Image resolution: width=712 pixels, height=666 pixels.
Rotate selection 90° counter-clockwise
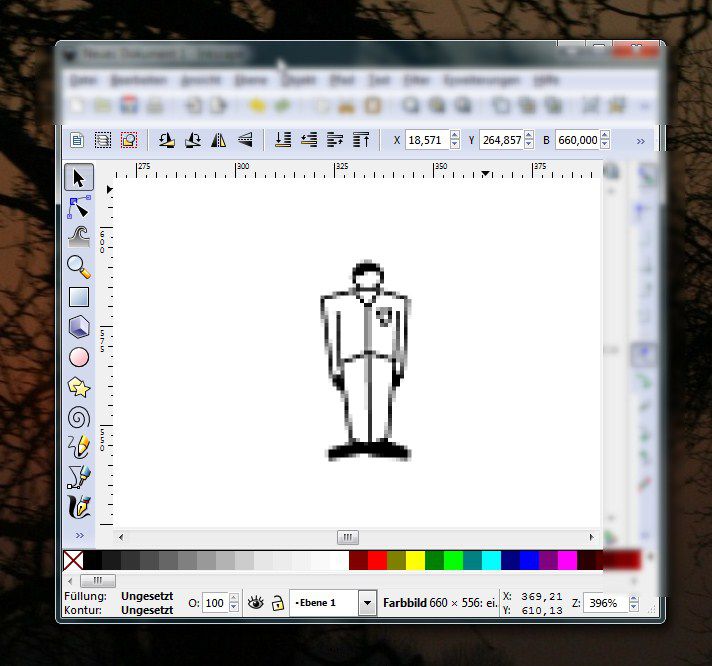(x=167, y=140)
